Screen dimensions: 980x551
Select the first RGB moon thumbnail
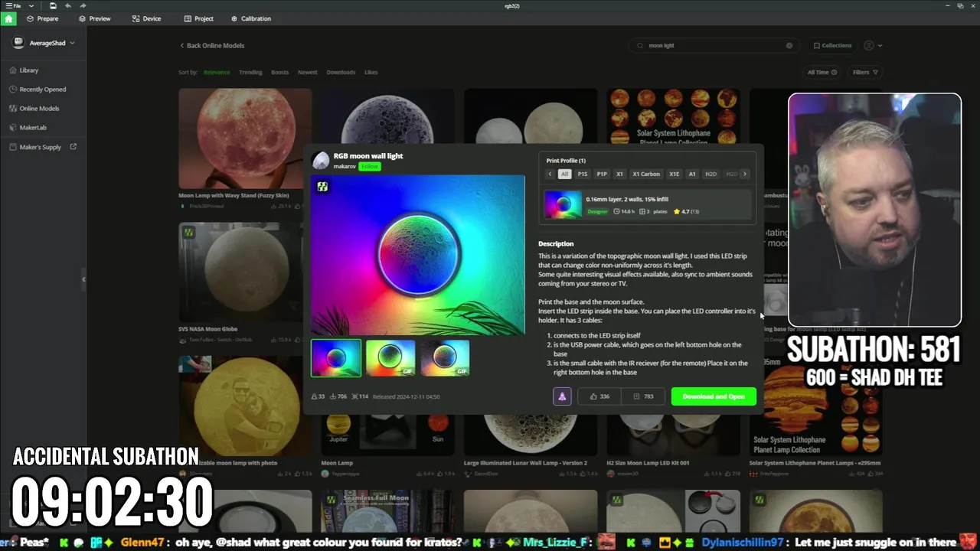pos(336,358)
